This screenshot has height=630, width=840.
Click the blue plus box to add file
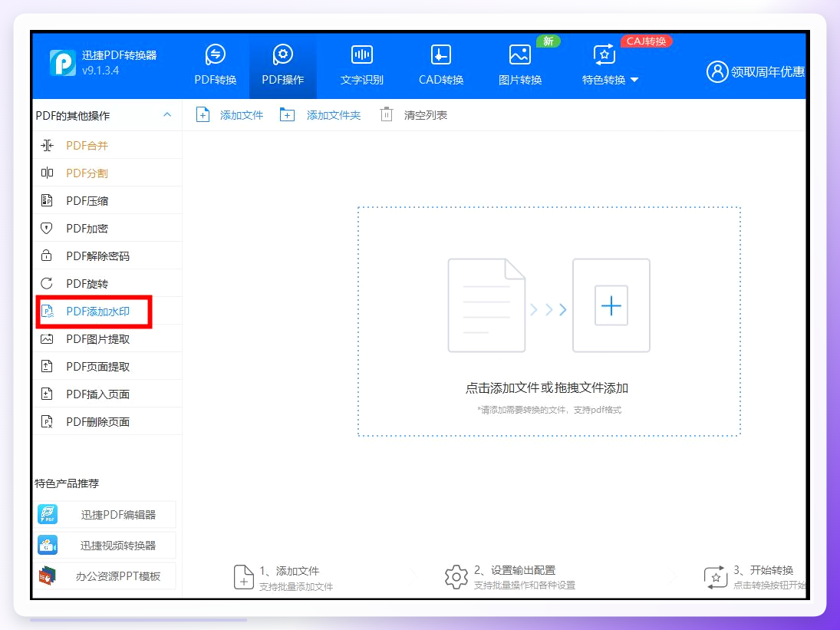tap(611, 305)
